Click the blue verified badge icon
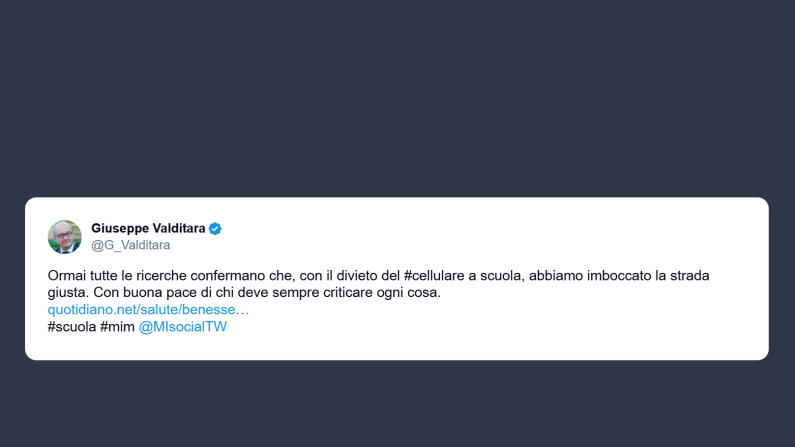The height and width of the screenshot is (447, 795). click(215, 229)
